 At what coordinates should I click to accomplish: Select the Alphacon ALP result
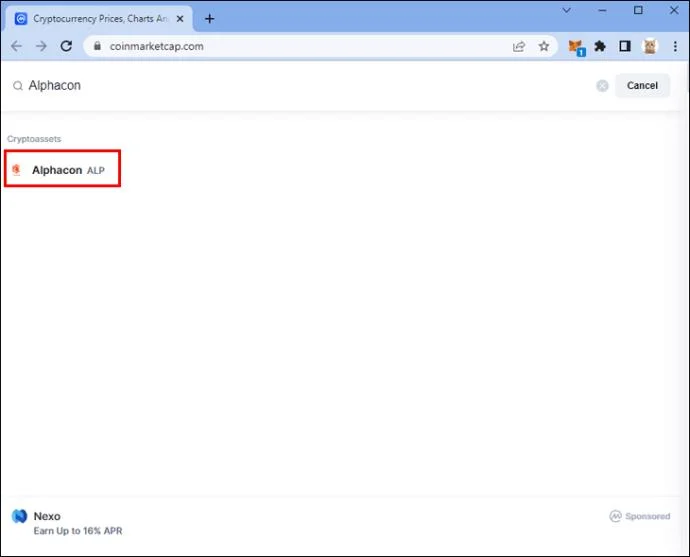[62, 169]
